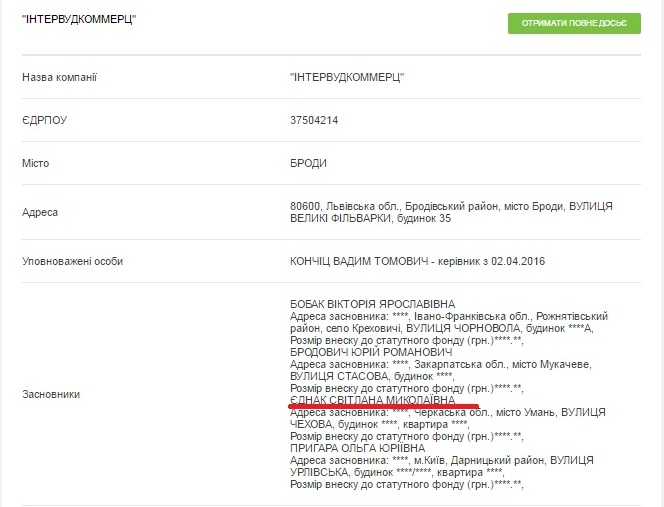Select the 'Назва компанії' row label
The height and width of the screenshot is (507, 664).
59,77
